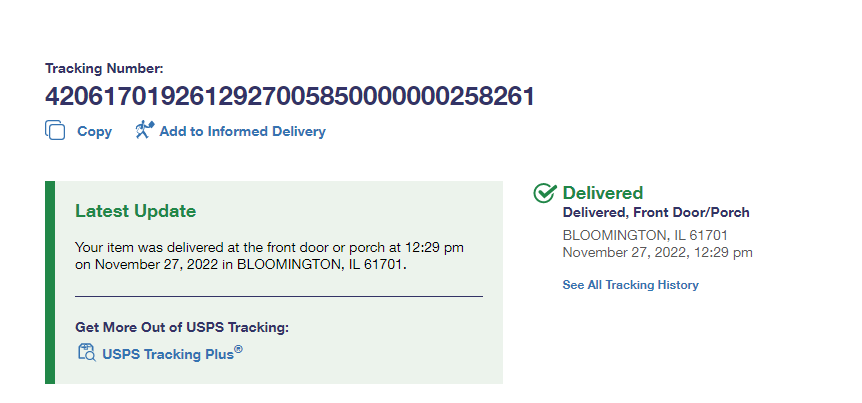
Task: Click the USPS Tracking Plus package icon
Action: (86, 352)
